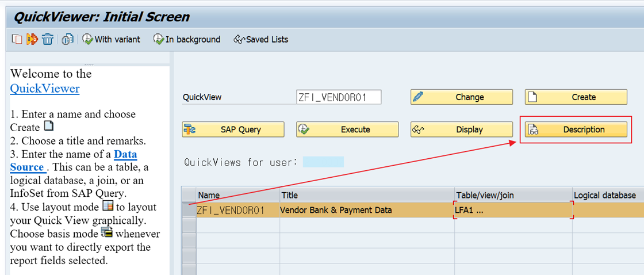Viewport: 644px width, 275px height.
Task: Click the LFA1 ... table cell
Action: (x=513, y=210)
